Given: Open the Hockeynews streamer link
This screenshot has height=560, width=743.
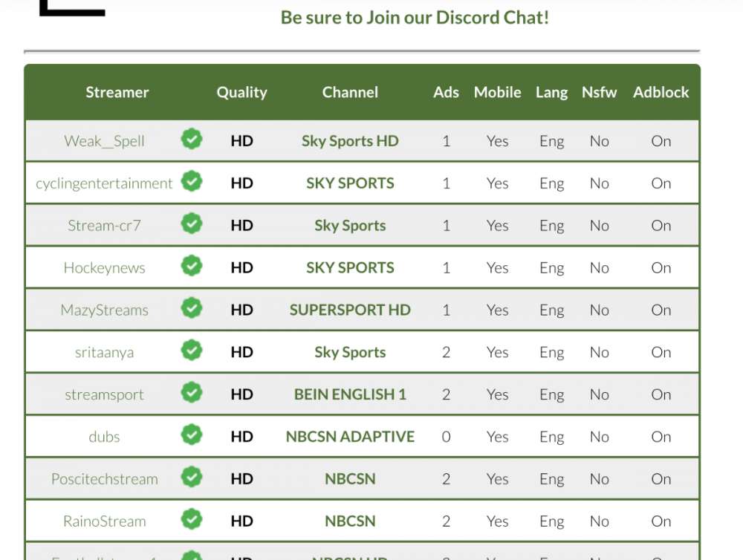Looking at the screenshot, I should pos(104,268).
